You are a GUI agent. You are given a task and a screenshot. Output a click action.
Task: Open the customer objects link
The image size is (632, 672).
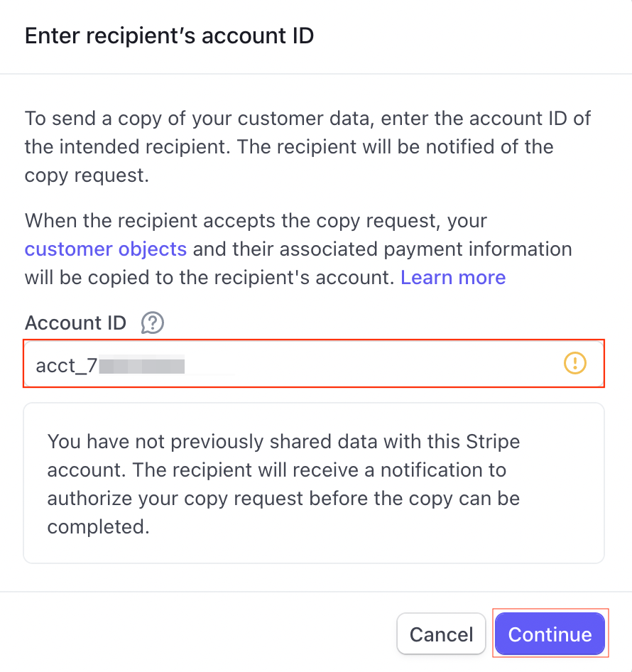pos(106,249)
